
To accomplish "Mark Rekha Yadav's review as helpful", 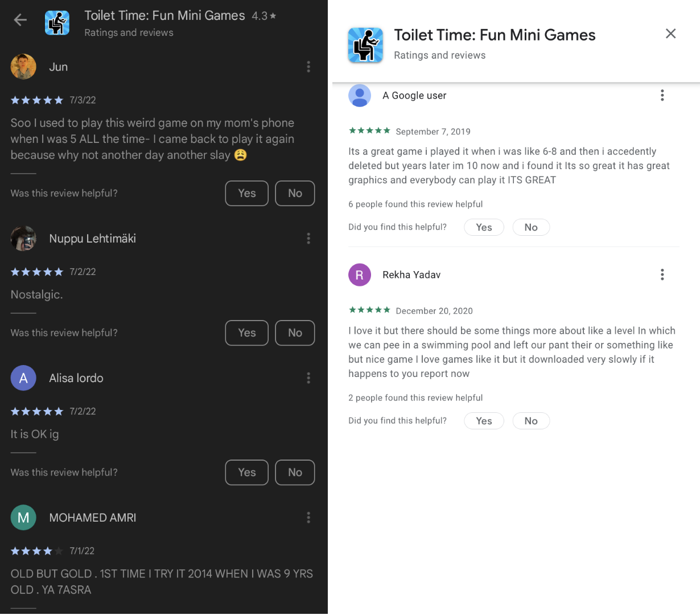I will 484,421.
